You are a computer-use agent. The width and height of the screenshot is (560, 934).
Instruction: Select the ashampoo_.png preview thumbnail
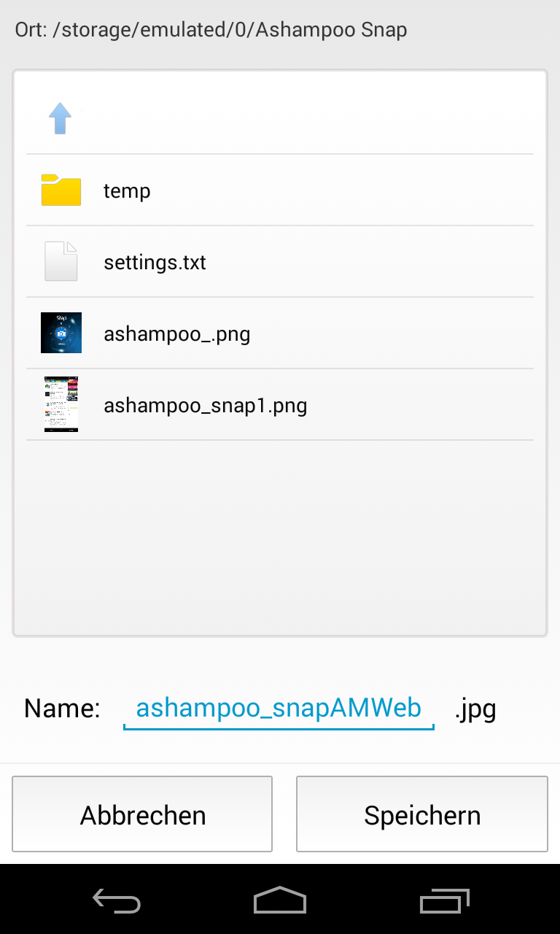[61, 333]
